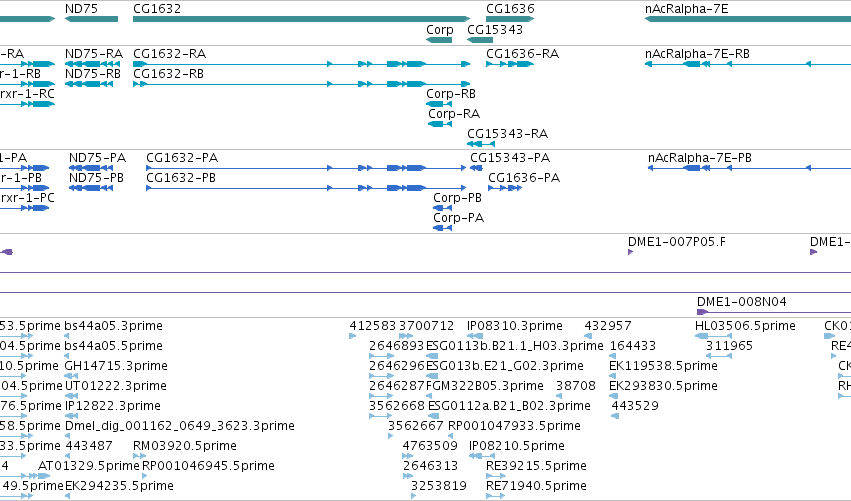Click EST ESG013b.E21_G02.3prime
The height and width of the screenshot is (501, 851).
coord(505,366)
